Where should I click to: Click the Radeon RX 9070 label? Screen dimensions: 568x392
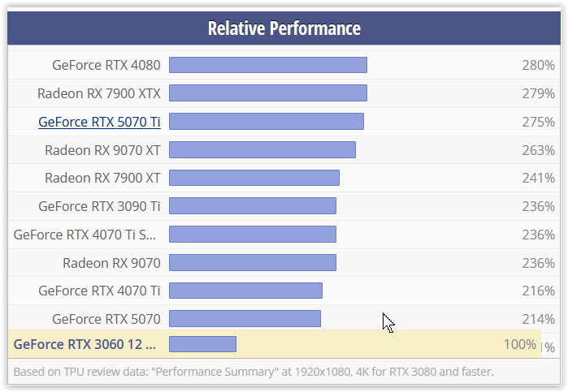111,262
